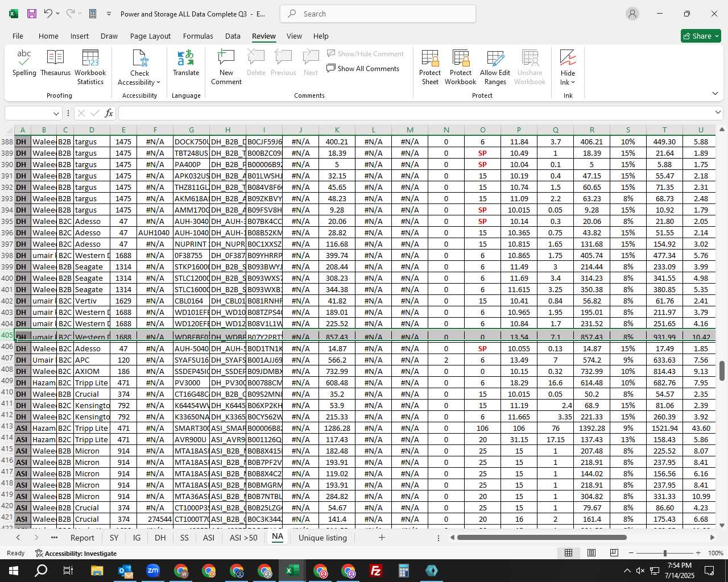Open Outlook from the taskbar
The image size is (728, 582).
point(125,571)
